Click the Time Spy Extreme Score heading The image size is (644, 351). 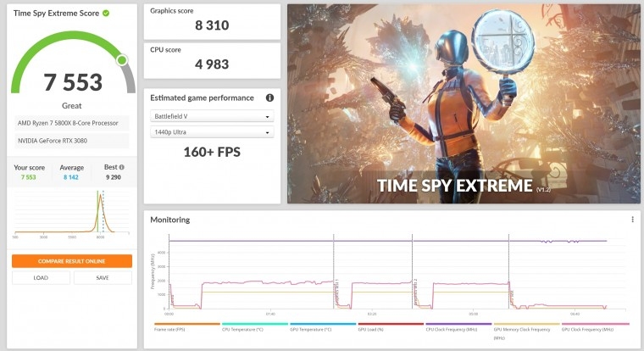pos(56,14)
